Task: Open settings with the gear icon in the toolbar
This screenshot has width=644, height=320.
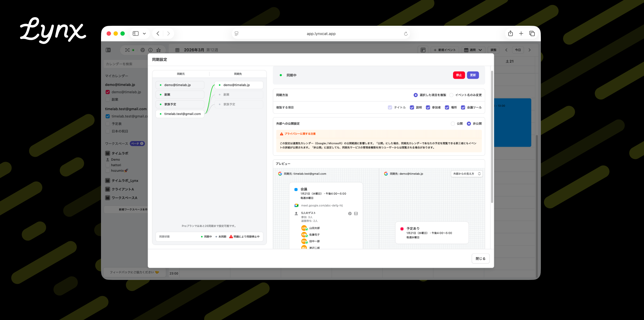Action: [x=143, y=50]
